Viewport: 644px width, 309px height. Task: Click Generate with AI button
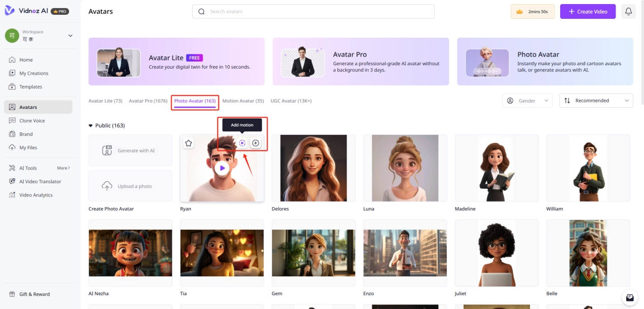(x=130, y=151)
